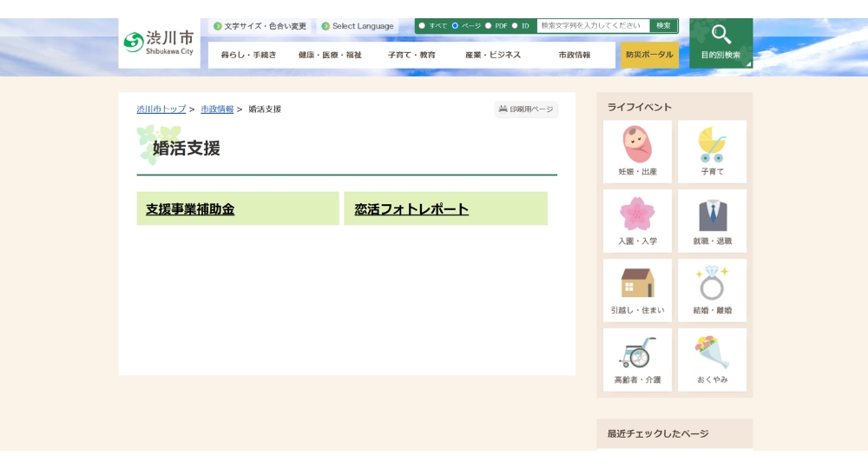
Task: Click the 高齢者・介護 wheelchair icon
Action: [x=637, y=353]
